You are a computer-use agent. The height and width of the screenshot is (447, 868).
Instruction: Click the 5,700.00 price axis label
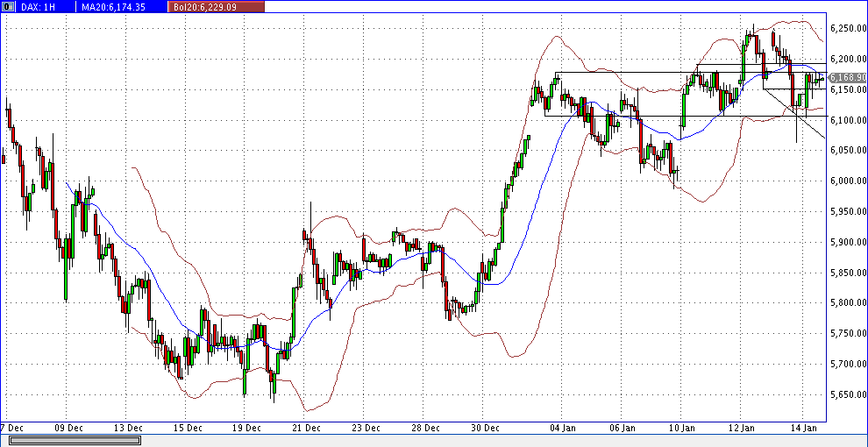[848, 364]
